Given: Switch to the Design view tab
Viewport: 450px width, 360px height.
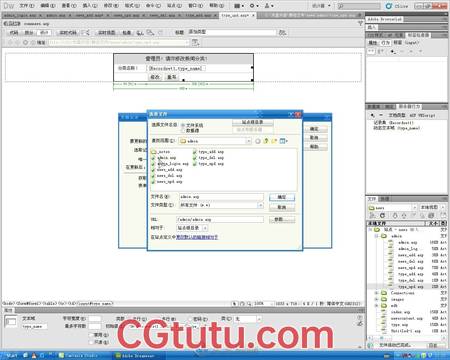Looking at the screenshot, I should (44, 32).
